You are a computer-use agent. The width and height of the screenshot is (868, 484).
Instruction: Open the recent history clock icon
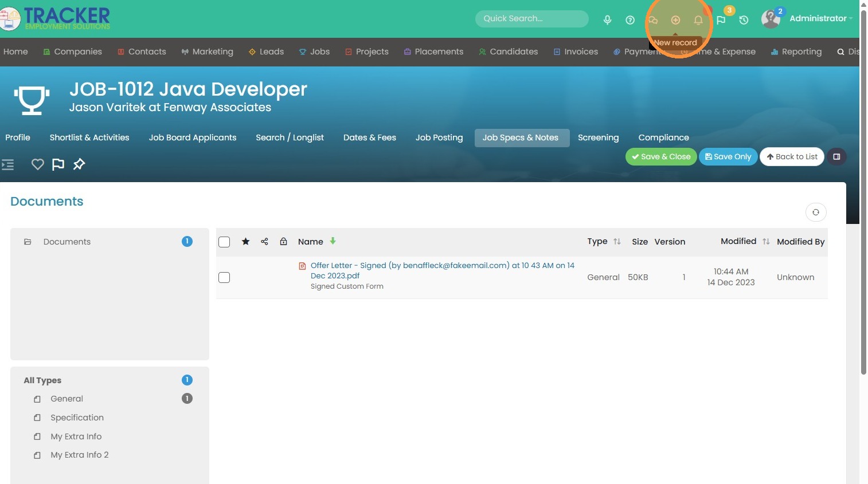744,20
